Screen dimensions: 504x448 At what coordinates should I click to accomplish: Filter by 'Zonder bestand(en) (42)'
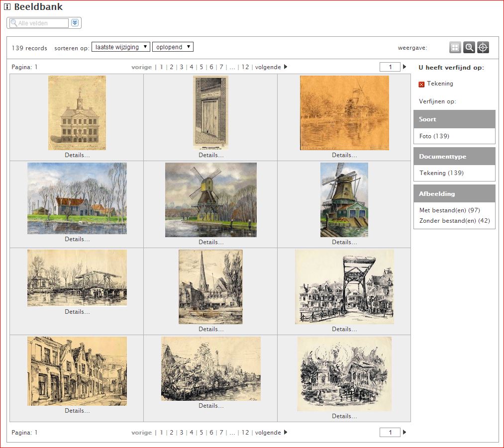(454, 221)
